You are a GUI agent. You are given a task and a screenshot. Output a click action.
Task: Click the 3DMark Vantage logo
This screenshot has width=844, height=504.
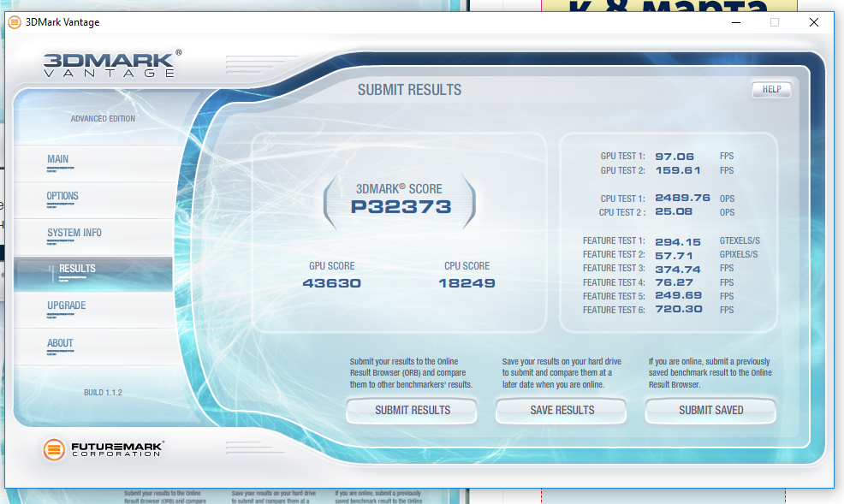pos(112,64)
